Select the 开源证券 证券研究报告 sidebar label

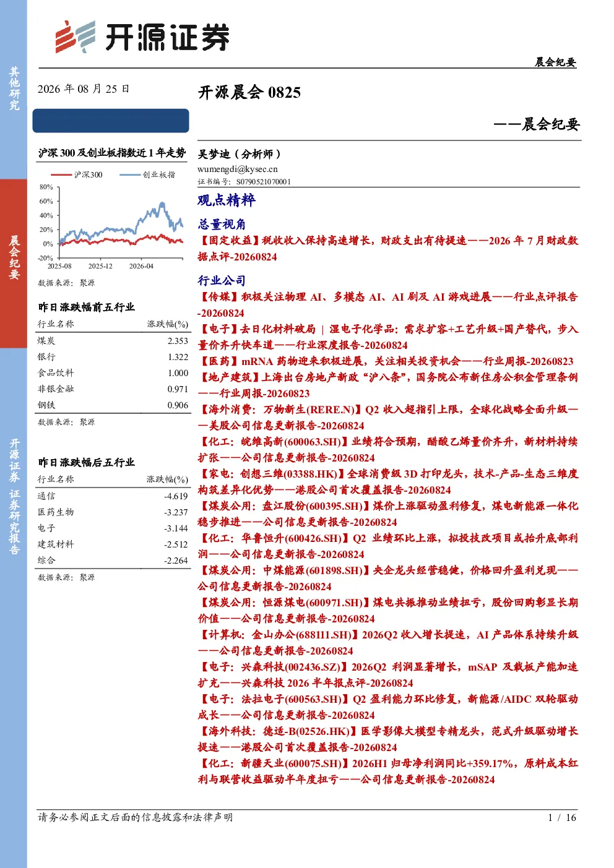(x=14, y=497)
